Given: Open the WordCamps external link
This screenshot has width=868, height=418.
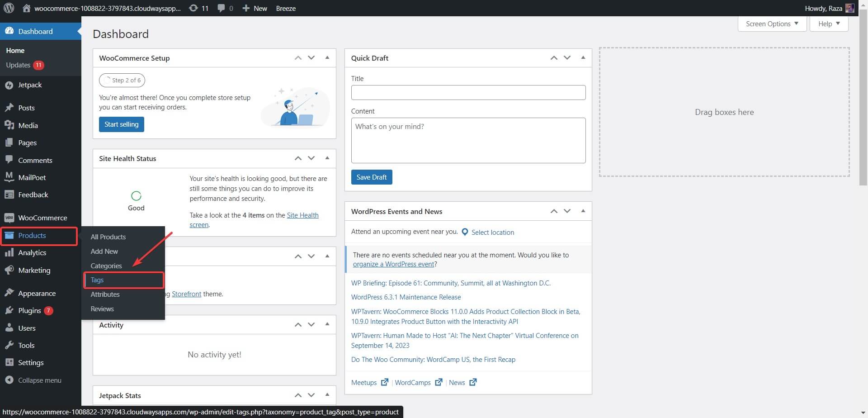Looking at the screenshot, I should [418, 383].
